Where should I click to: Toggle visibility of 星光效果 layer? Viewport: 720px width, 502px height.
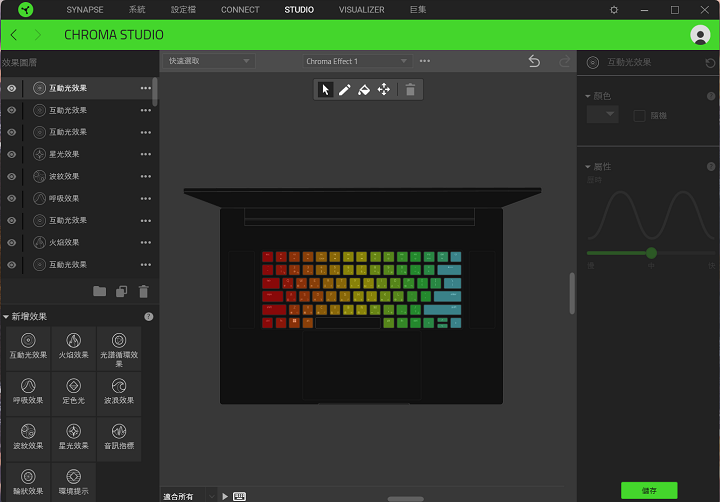pos(11,154)
